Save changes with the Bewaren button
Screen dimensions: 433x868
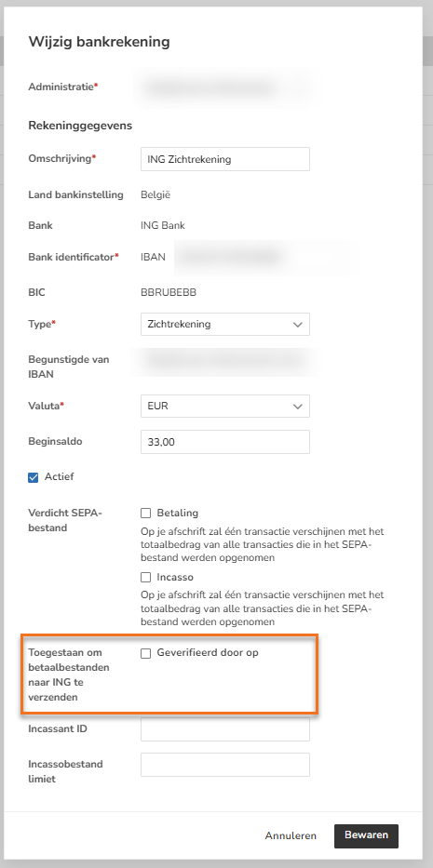tap(366, 835)
